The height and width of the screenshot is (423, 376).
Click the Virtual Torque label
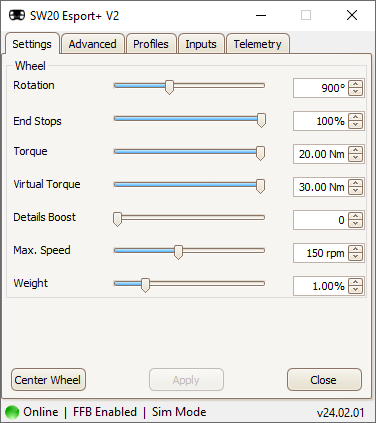tap(47, 184)
